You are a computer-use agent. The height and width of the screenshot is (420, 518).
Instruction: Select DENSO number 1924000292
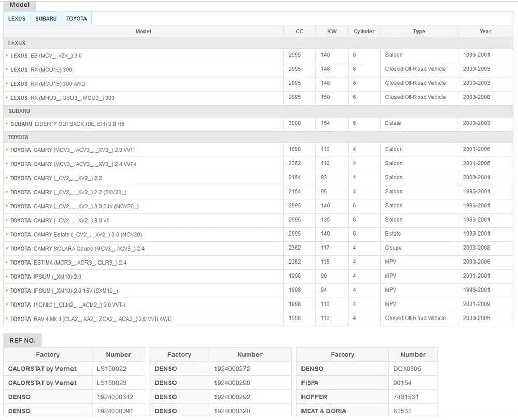(232, 397)
